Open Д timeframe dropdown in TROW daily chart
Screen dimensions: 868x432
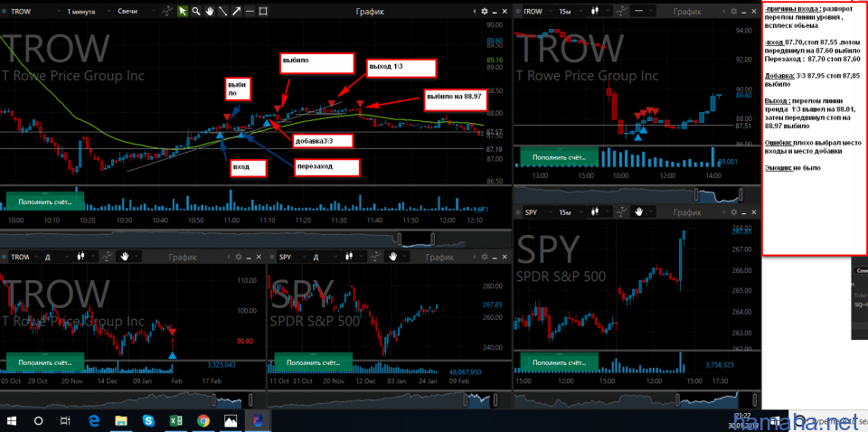(x=55, y=258)
